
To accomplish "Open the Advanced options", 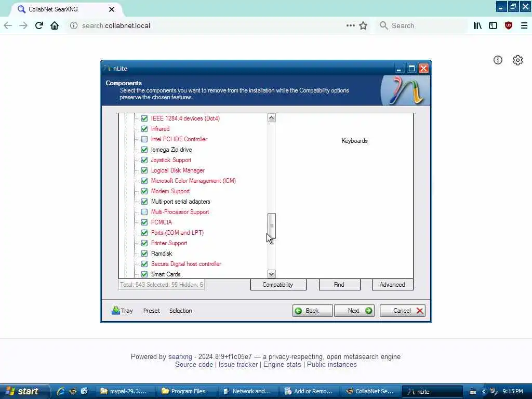I will [392, 285].
